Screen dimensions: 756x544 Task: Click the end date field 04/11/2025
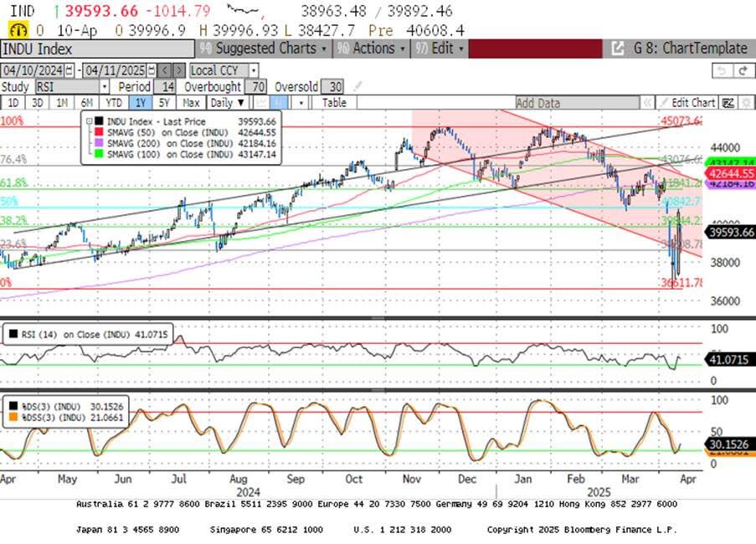[x=115, y=70]
